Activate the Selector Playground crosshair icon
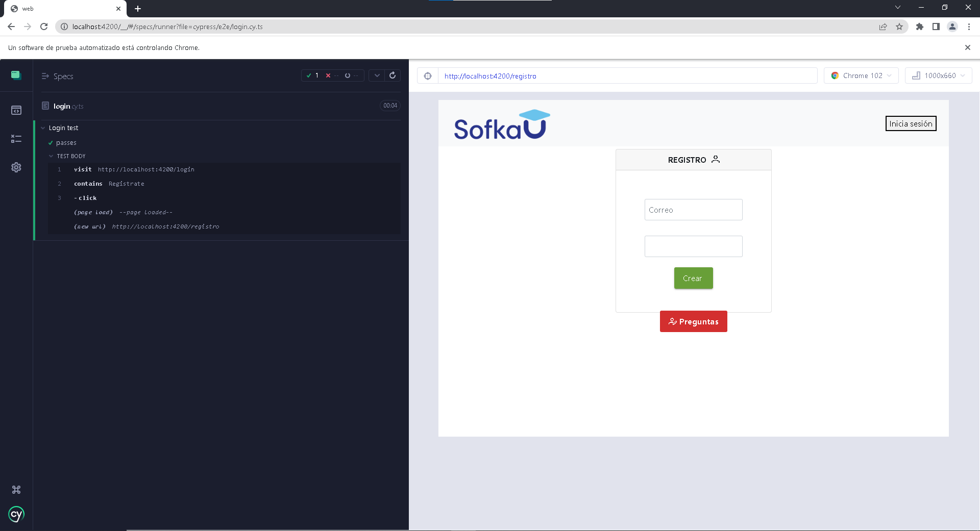Viewport: 980px width, 531px height. click(427, 75)
